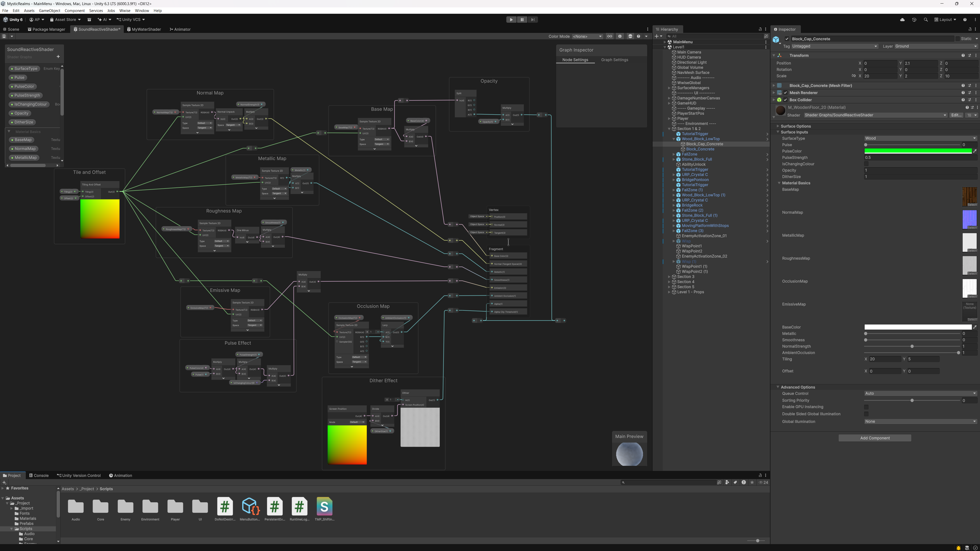Toggle the Blackboard button in Shader Graph toolbar
This screenshot has width=980, height=551.
[x=610, y=36]
